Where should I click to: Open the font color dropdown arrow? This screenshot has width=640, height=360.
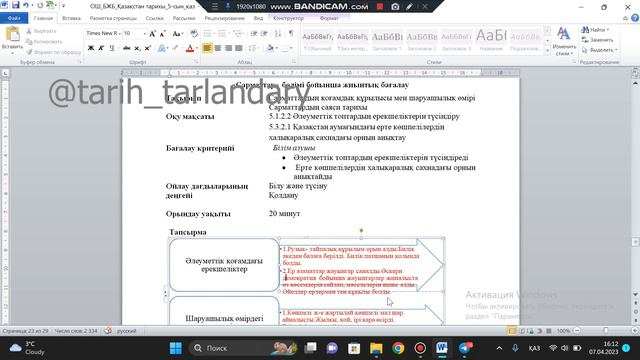197,48
